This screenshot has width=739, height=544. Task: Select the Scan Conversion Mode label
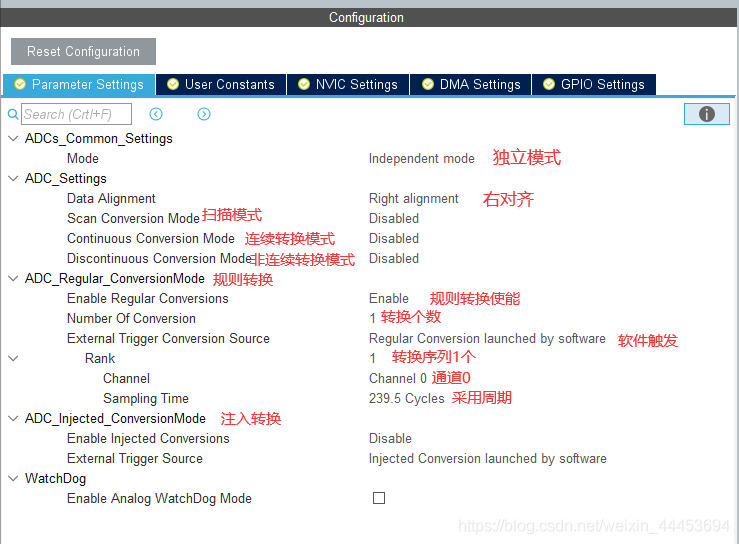point(133,219)
